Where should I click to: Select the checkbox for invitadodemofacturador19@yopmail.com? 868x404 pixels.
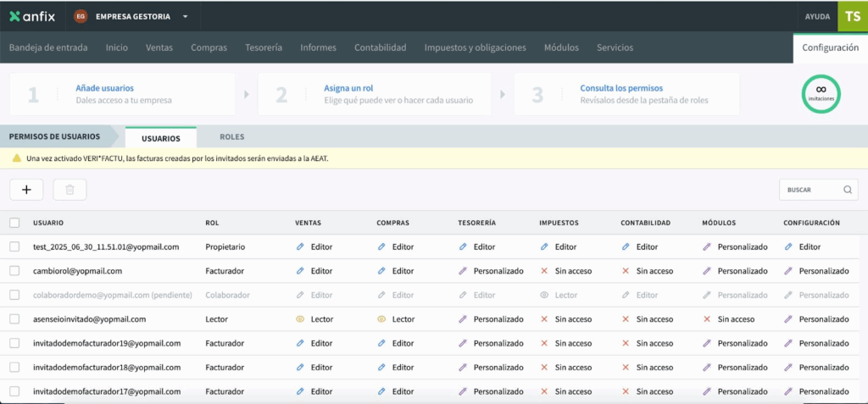pos(14,343)
